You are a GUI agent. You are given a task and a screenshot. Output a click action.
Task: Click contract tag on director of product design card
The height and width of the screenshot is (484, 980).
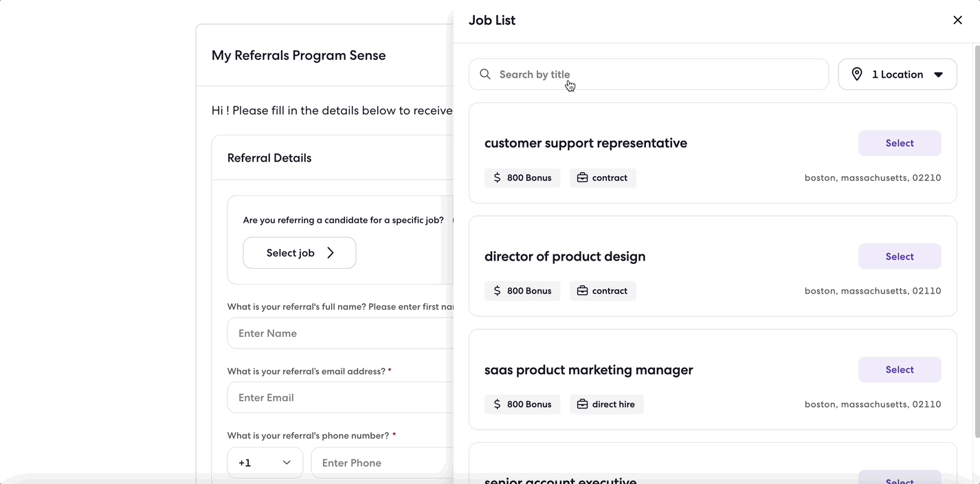[x=603, y=291]
